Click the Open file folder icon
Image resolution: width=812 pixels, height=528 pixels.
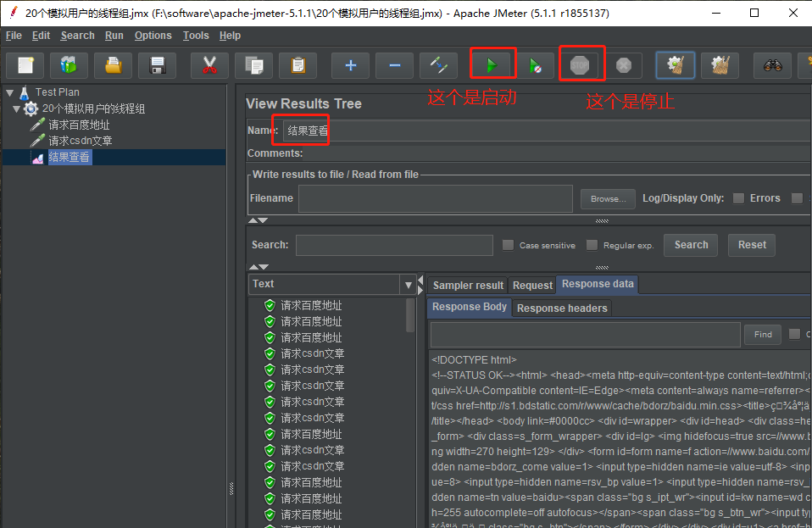click(114, 66)
